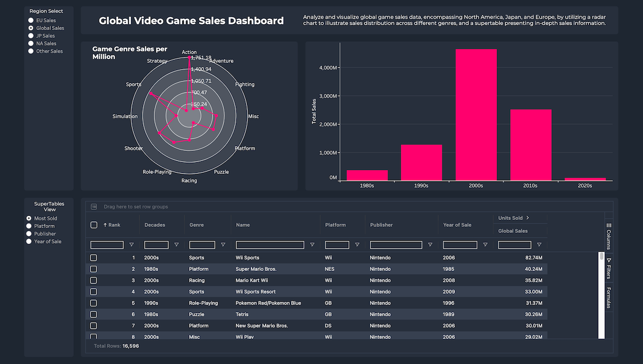The image size is (643, 364).
Task: Toggle the select-all header checkbox
Action: [x=94, y=225]
